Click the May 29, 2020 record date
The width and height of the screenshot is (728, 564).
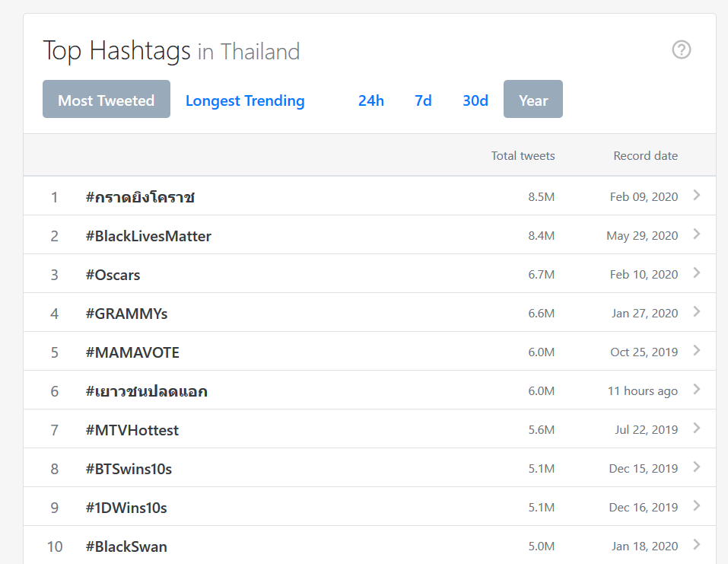pyautogui.click(x=642, y=236)
